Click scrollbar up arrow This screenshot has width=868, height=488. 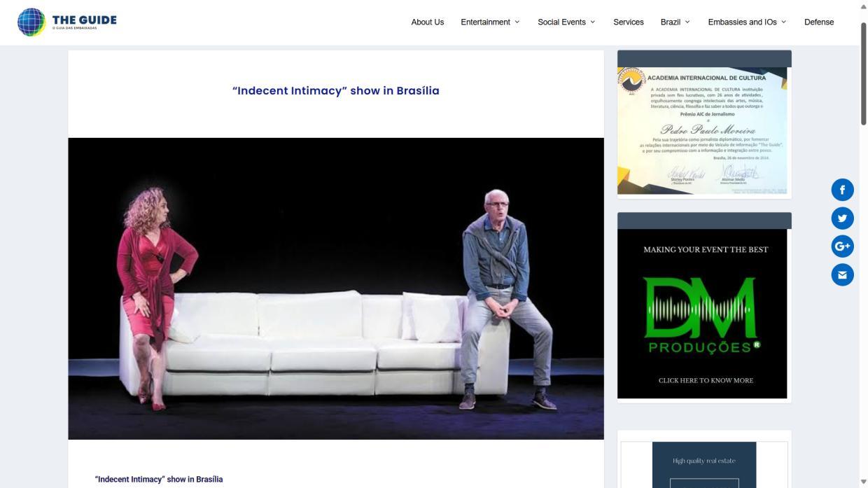(863, 6)
